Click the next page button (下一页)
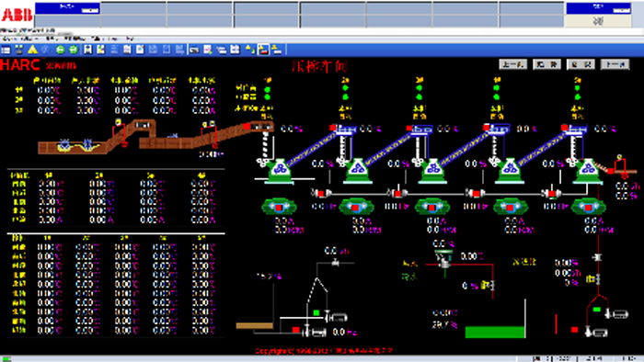The height and width of the screenshot is (362, 644). (x=615, y=64)
